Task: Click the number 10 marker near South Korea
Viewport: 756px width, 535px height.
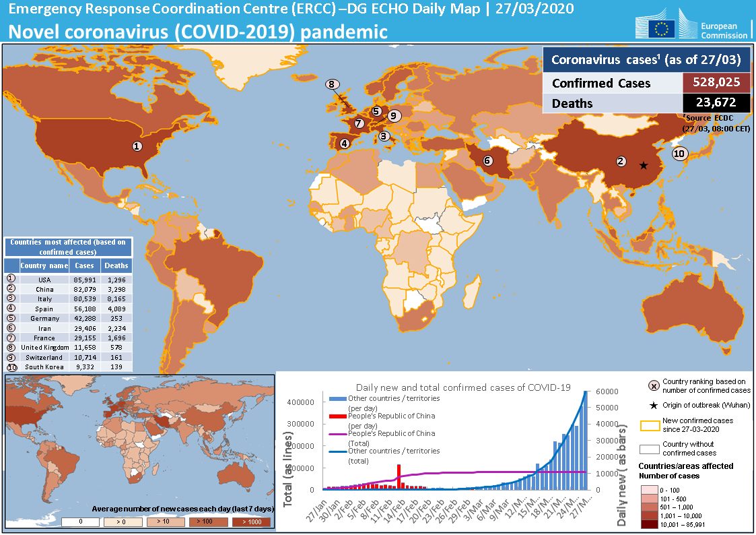Action: [x=681, y=153]
